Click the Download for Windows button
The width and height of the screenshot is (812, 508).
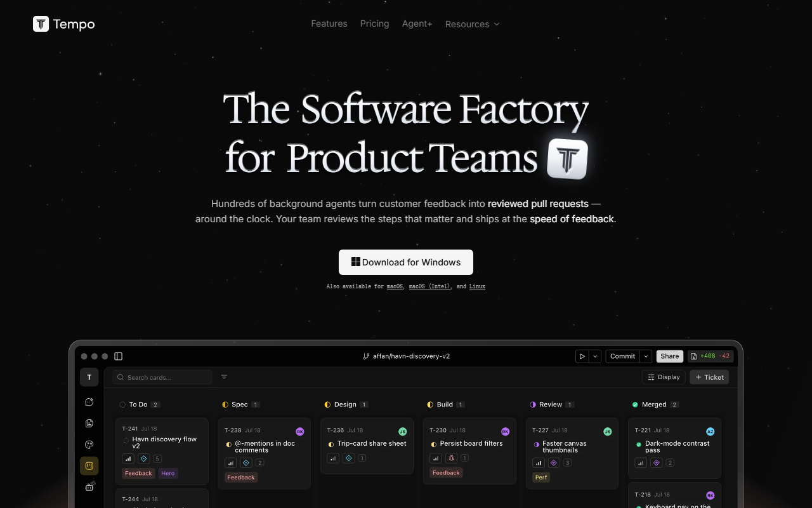[x=406, y=262]
